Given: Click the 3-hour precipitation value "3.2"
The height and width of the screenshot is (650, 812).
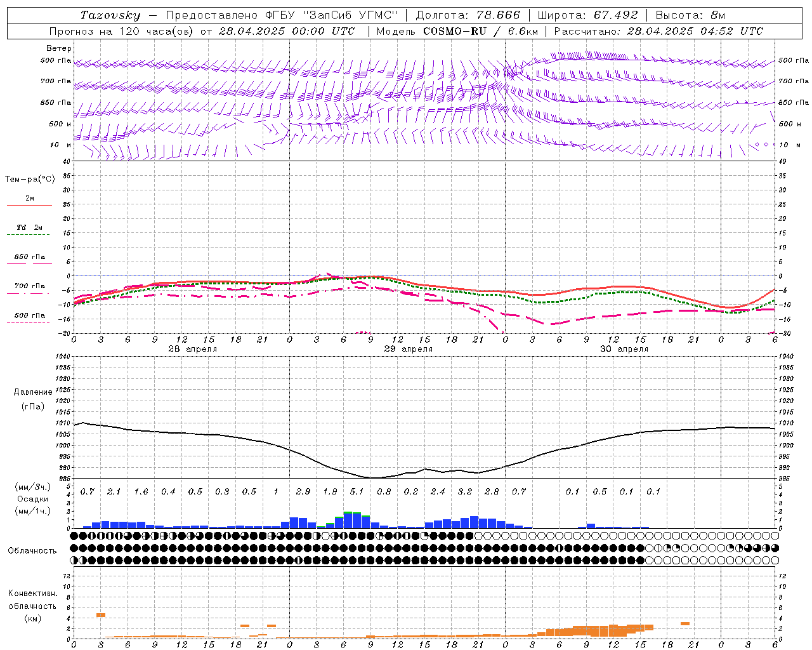Looking at the screenshot, I should tap(465, 491).
